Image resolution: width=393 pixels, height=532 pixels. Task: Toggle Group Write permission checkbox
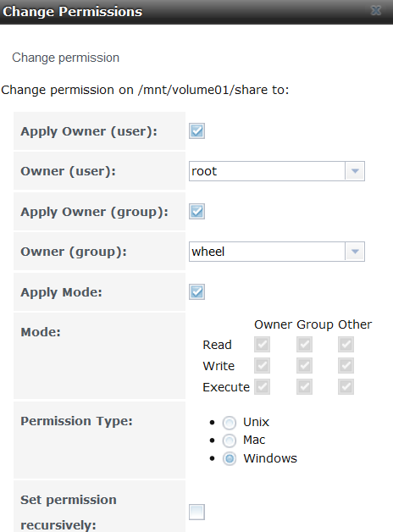pos(304,365)
